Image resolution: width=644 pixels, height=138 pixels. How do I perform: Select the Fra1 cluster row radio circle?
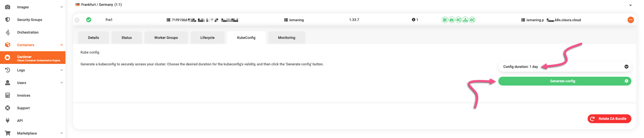coord(77,20)
